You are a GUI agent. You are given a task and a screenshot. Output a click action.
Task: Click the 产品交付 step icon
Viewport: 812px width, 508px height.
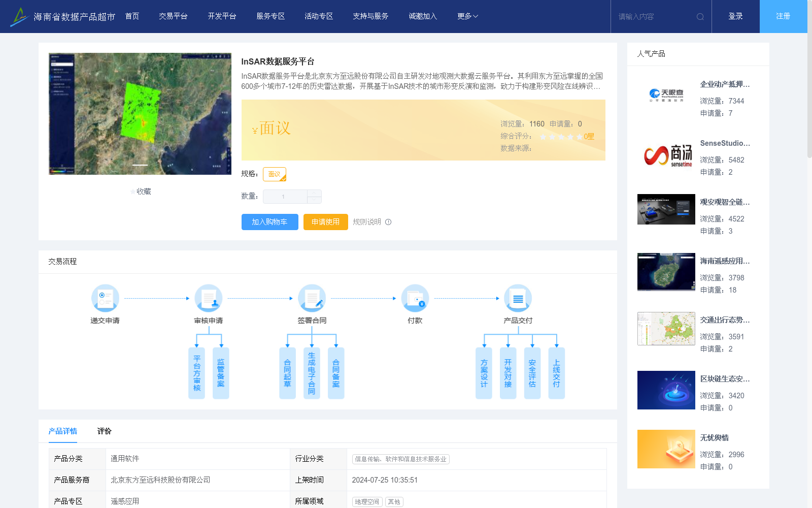point(518,298)
